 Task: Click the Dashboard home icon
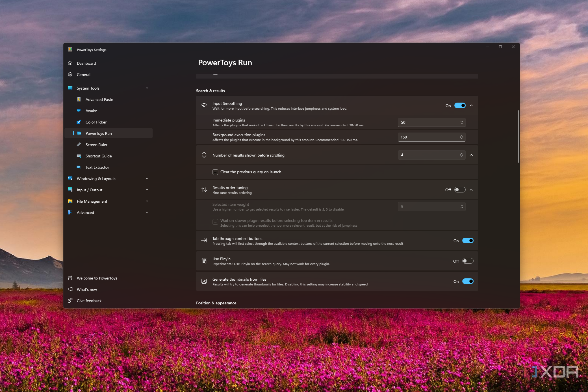70,63
